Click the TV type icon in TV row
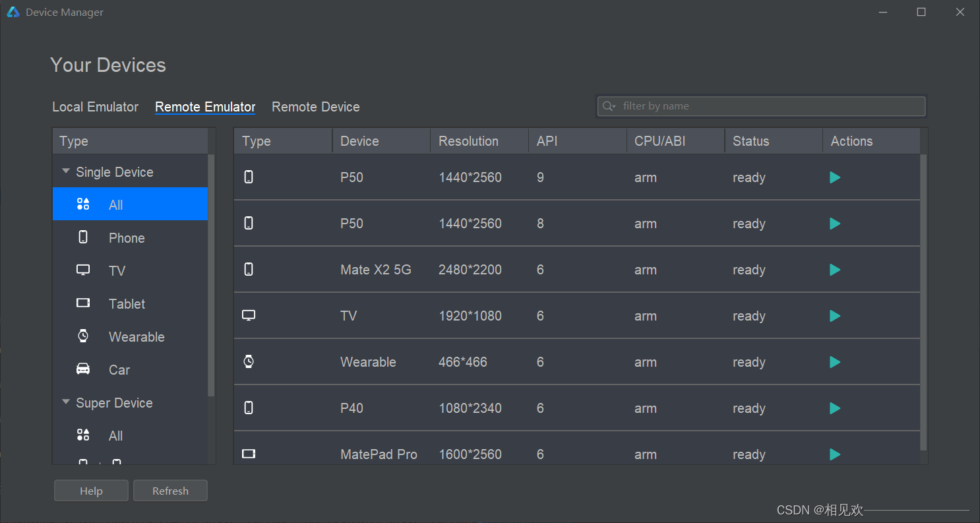980x523 pixels. tap(249, 315)
